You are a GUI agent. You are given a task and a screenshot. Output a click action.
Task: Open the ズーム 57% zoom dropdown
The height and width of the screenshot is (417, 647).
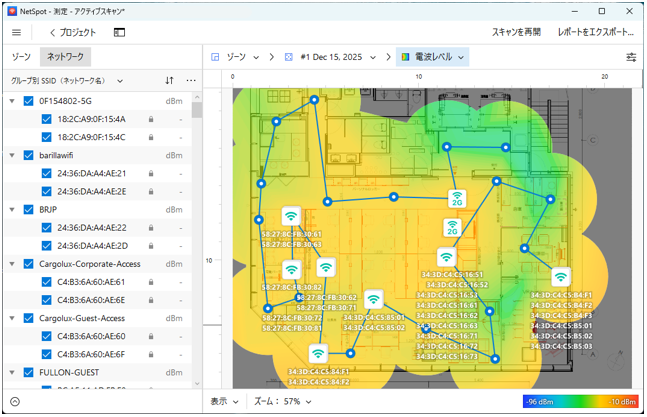click(278, 402)
